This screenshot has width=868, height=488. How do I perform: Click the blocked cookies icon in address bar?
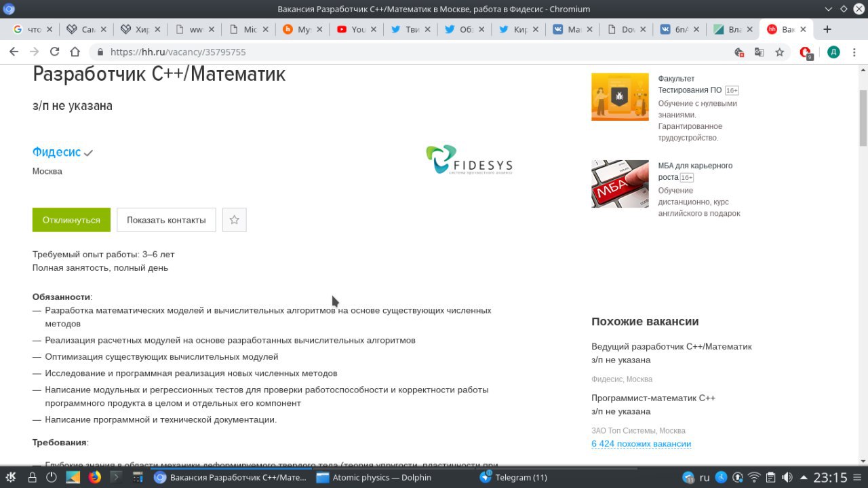coord(739,52)
